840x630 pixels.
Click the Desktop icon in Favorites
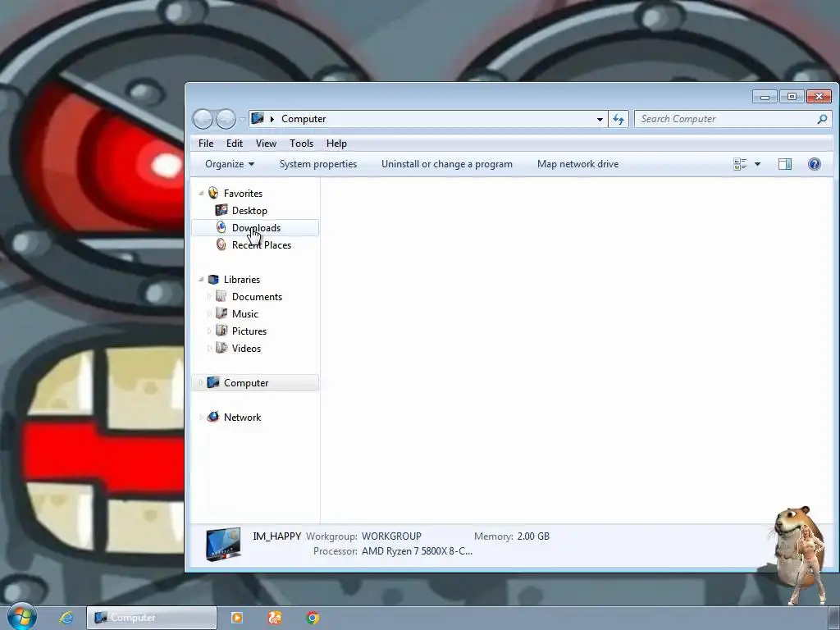click(x=221, y=210)
